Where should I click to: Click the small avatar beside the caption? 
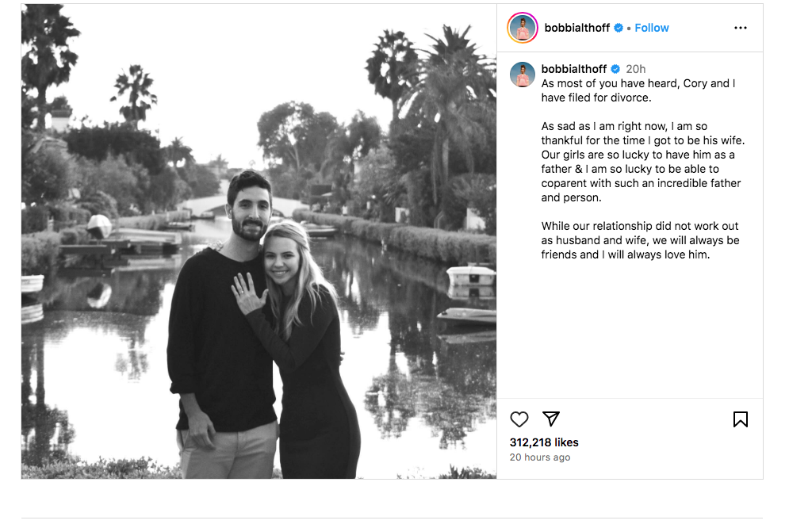(523, 75)
